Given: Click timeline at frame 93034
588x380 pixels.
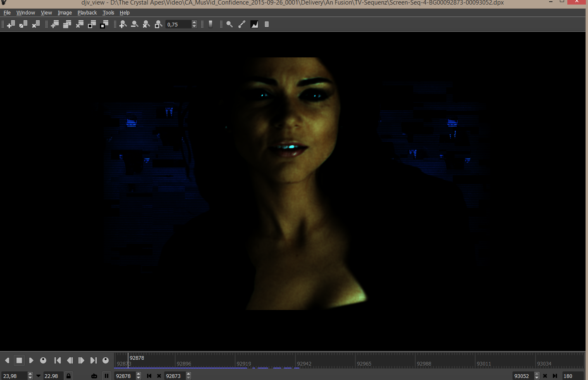Looking at the screenshot, I should (544, 364).
